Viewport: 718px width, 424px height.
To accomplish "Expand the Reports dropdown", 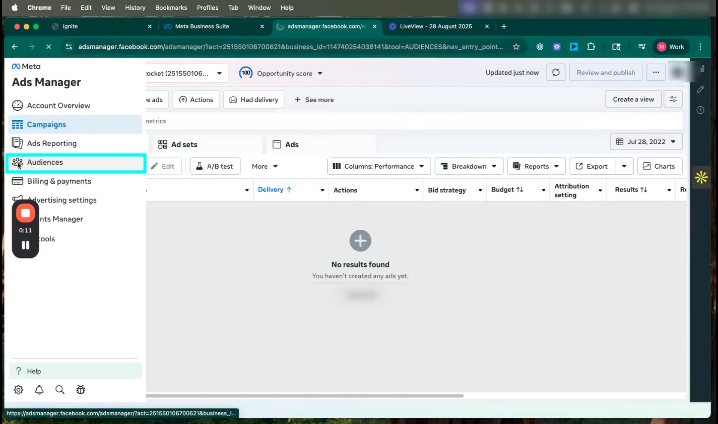I will (x=536, y=166).
